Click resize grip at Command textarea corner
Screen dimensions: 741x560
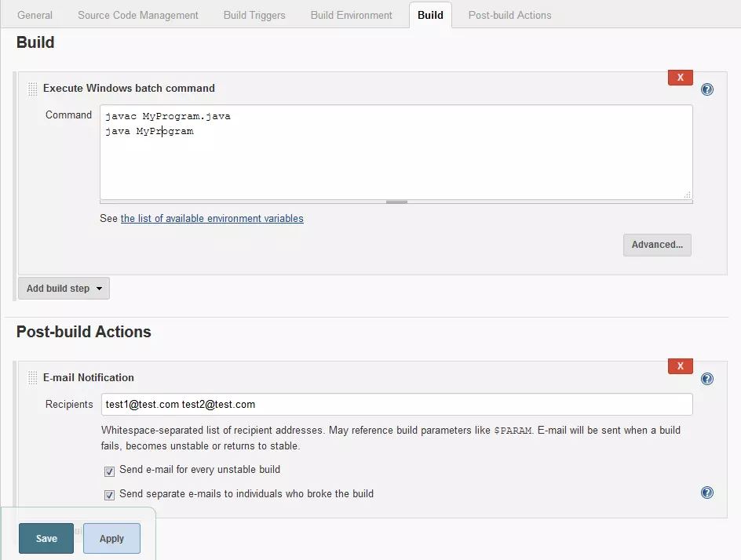click(x=688, y=195)
